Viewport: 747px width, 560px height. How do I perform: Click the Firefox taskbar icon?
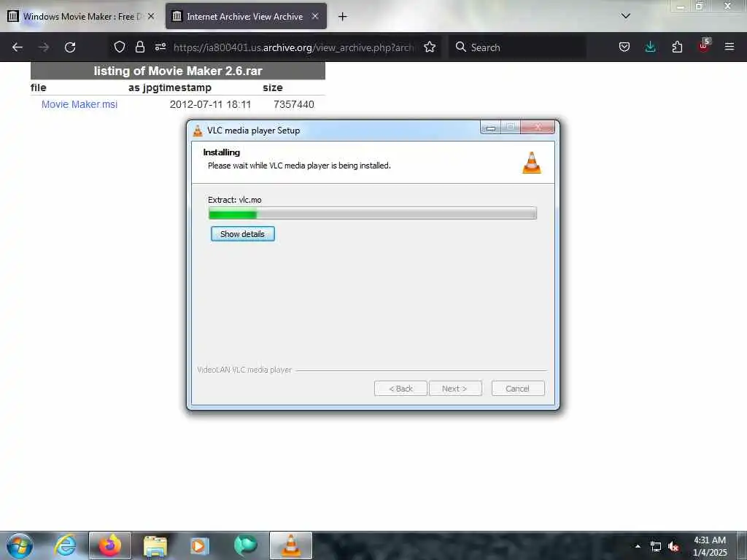pyautogui.click(x=109, y=545)
